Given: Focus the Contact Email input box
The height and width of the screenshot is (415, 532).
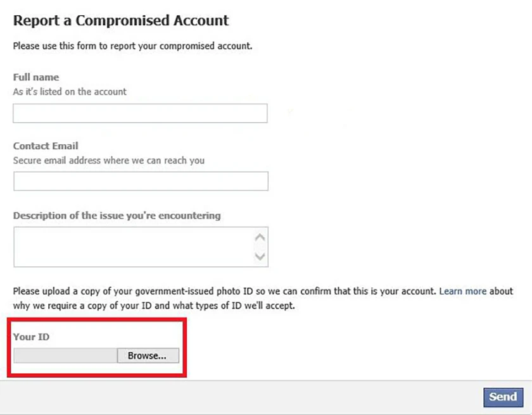Looking at the screenshot, I should coord(141,181).
